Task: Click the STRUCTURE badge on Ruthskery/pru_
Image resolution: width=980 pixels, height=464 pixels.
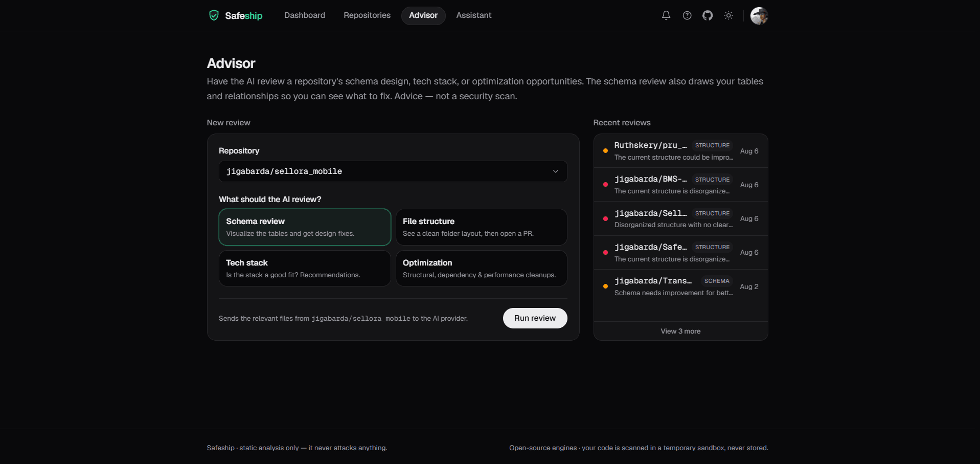Action: click(x=712, y=145)
